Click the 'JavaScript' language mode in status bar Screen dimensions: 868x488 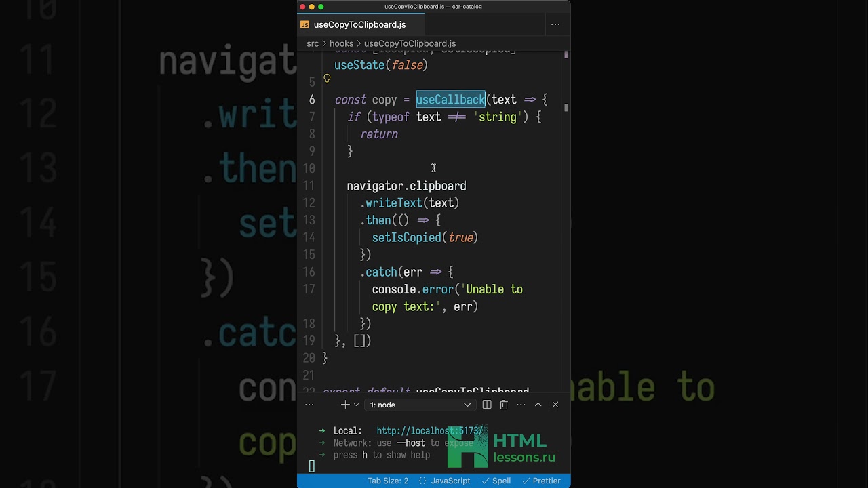coord(450,481)
